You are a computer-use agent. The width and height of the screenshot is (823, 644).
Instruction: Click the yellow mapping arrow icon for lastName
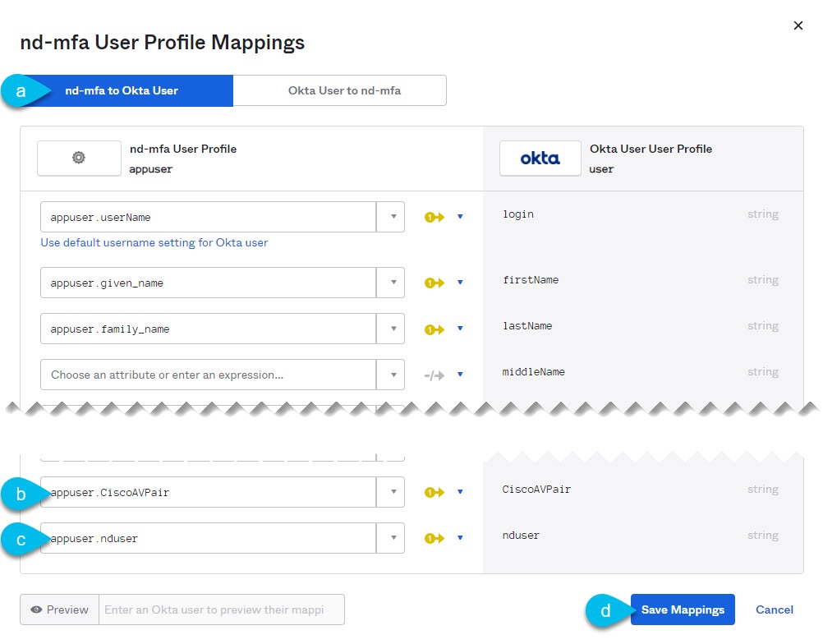(434, 329)
